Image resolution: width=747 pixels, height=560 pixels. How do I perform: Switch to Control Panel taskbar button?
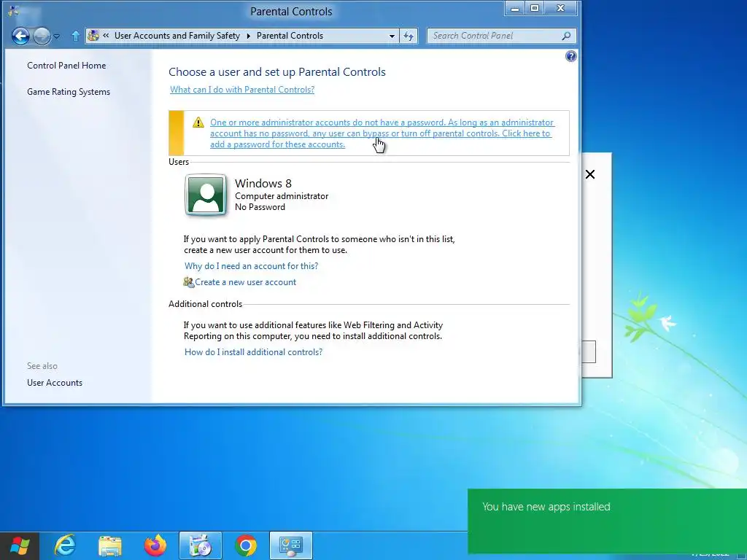point(291,545)
